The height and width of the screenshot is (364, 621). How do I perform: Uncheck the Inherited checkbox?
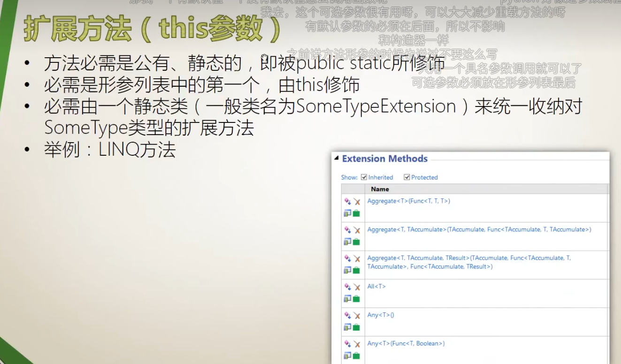364,177
